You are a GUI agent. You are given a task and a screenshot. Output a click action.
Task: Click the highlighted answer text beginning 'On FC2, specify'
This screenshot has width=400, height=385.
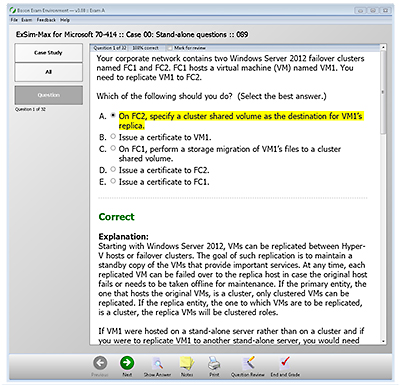click(x=241, y=121)
